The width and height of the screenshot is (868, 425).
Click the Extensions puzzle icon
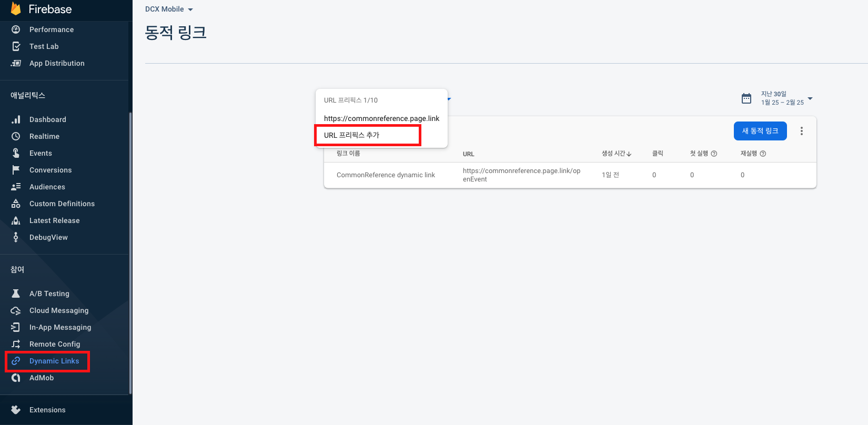click(16, 410)
